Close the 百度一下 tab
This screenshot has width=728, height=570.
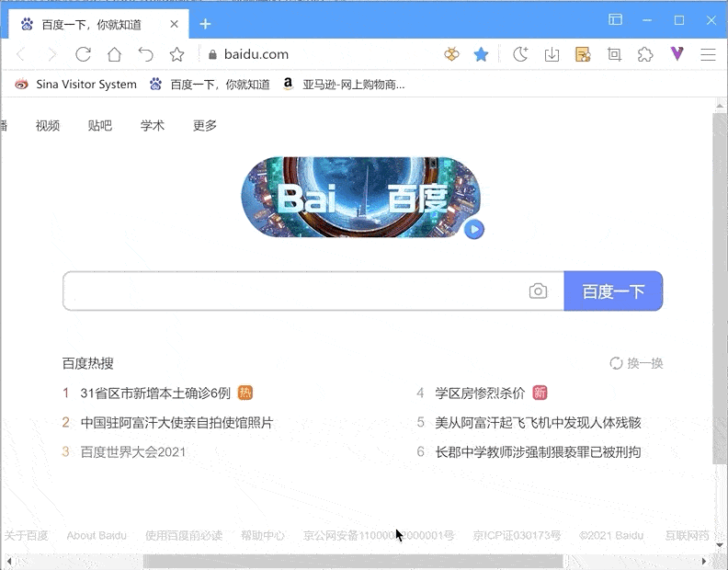point(174,24)
